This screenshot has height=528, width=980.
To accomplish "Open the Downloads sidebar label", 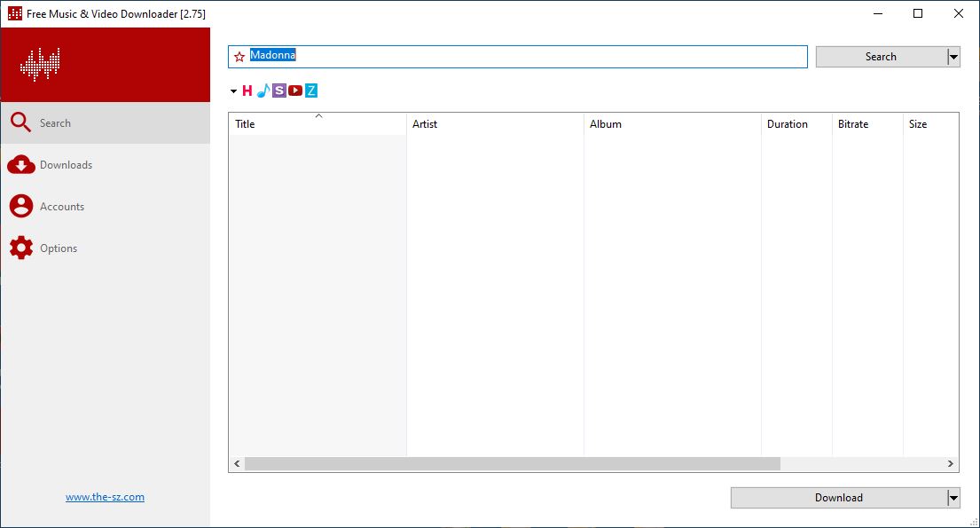I will click(66, 165).
